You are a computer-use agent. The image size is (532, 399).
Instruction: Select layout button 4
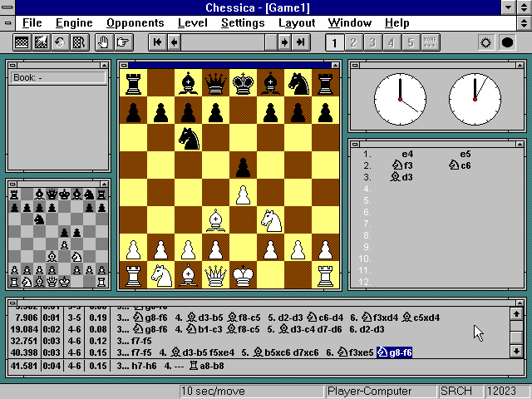pyautogui.click(x=392, y=42)
